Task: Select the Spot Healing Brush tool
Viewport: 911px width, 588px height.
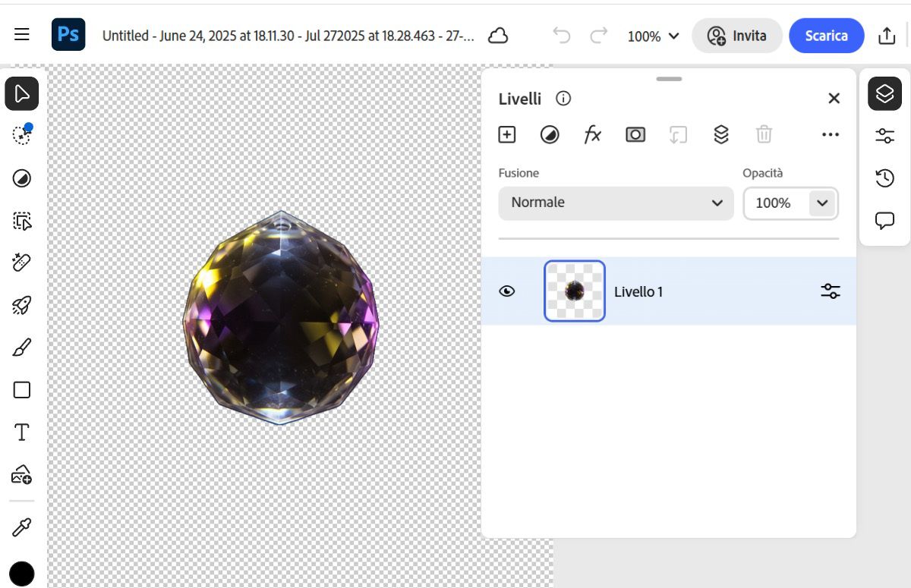Action: tap(21, 262)
